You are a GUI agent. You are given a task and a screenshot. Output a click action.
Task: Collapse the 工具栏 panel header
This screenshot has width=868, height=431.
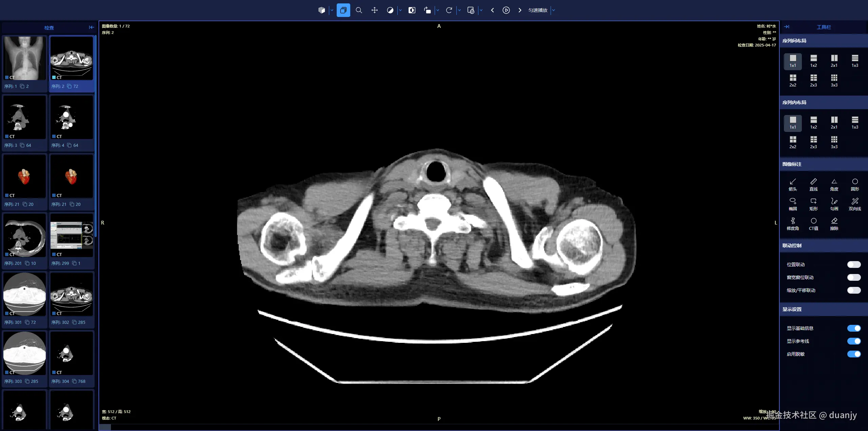click(x=787, y=27)
